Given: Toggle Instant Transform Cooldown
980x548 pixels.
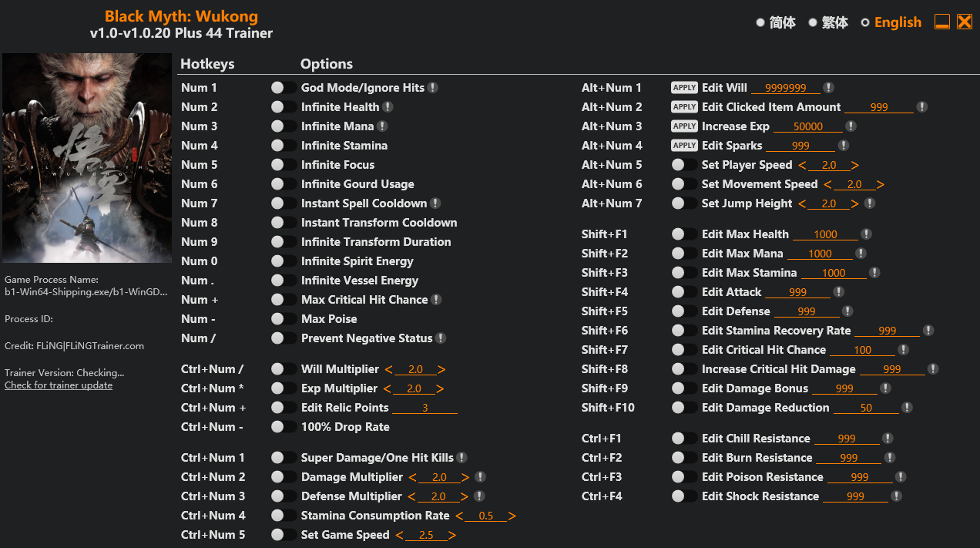Looking at the screenshot, I should [x=284, y=223].
